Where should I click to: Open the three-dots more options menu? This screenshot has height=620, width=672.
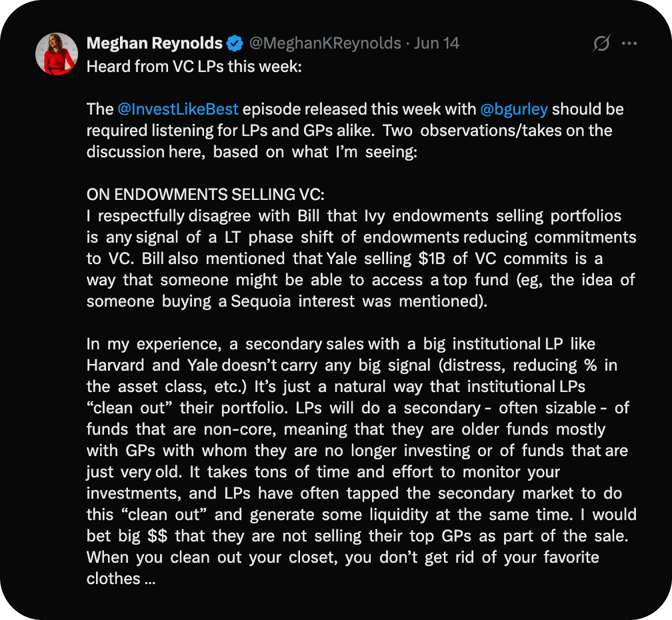pyautogui.click(x=629, y=43)
